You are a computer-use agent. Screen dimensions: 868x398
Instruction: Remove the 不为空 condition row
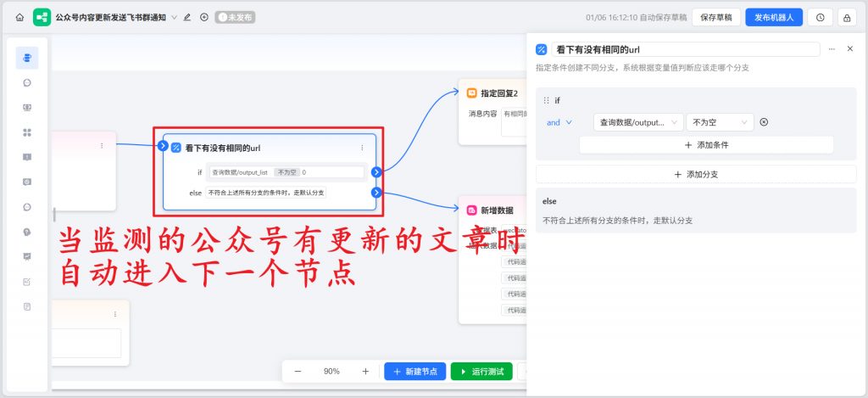click(764, 122)
